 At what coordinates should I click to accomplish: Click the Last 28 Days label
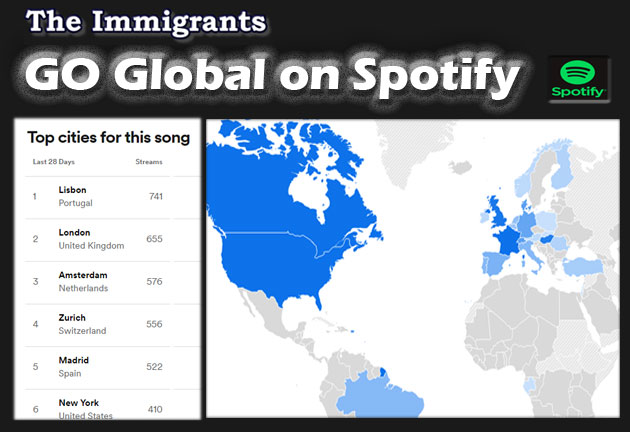pyautogui.click(x=53, y=162)
